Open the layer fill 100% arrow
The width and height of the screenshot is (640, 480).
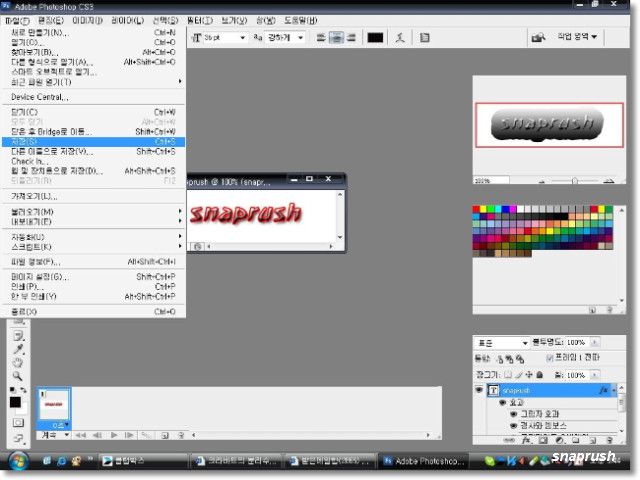tap(595, 375)
